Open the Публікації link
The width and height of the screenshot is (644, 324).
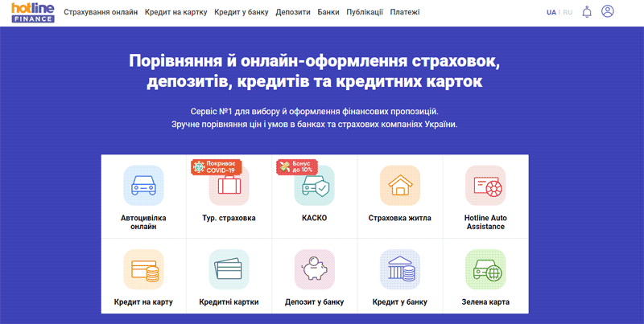pos(365,13)
